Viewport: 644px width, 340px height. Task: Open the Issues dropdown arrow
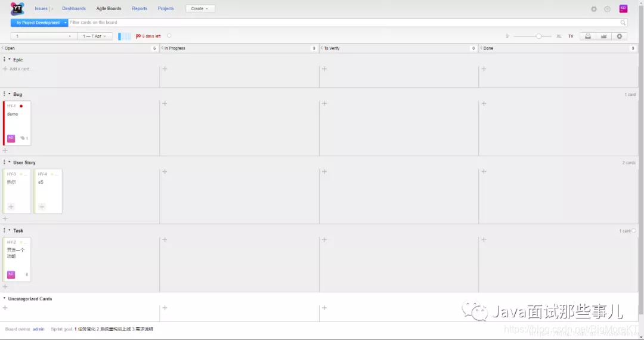(x=52, y=8)
